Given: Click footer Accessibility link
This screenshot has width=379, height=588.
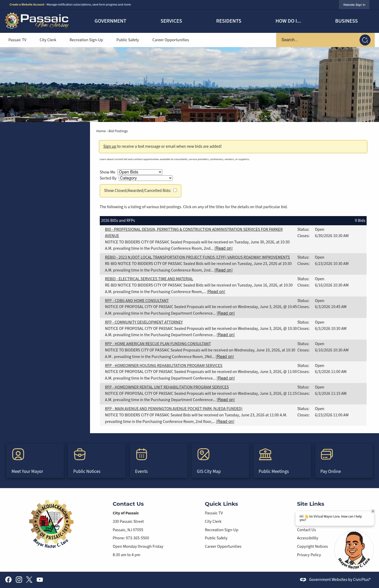Looking at the screenshot, I should (307, 538).
